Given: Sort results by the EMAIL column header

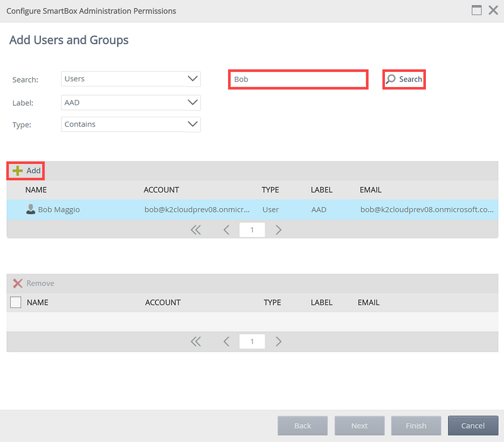Looking at the screenshot, I should coord(370,190).
